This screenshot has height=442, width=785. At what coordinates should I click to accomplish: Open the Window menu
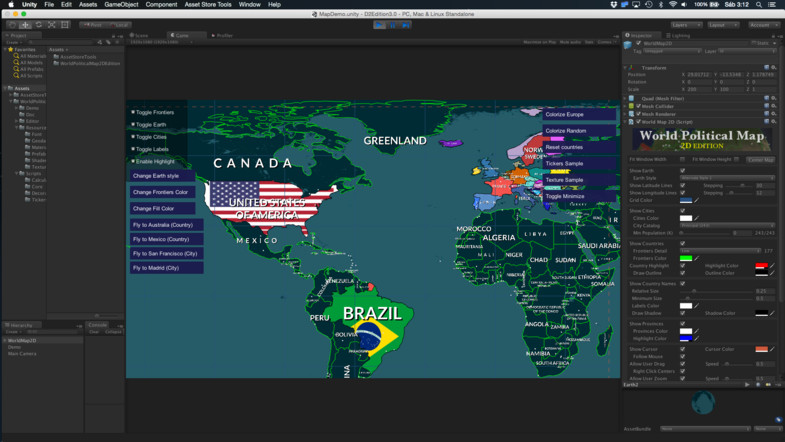[249, 5]
